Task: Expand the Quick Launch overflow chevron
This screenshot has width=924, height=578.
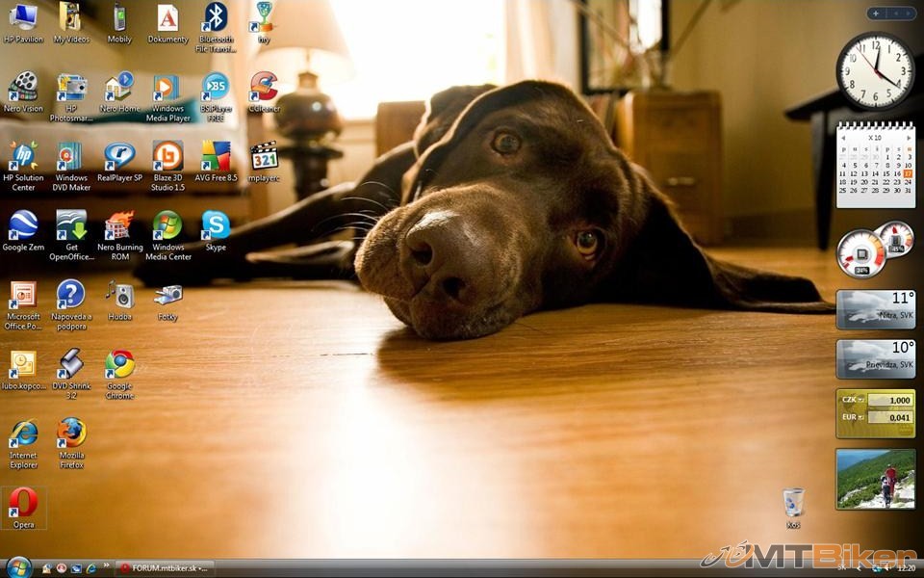Action: click(x=106, y=566)
